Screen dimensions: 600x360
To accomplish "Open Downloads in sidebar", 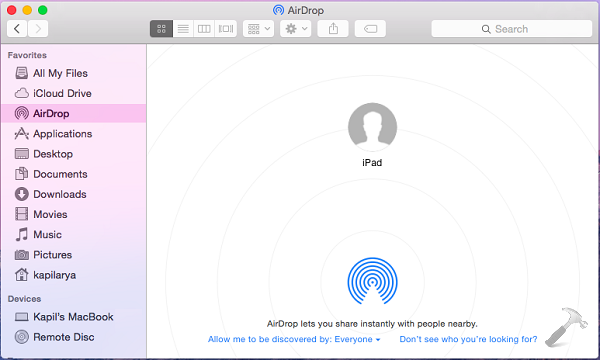I will click(73, 194).
